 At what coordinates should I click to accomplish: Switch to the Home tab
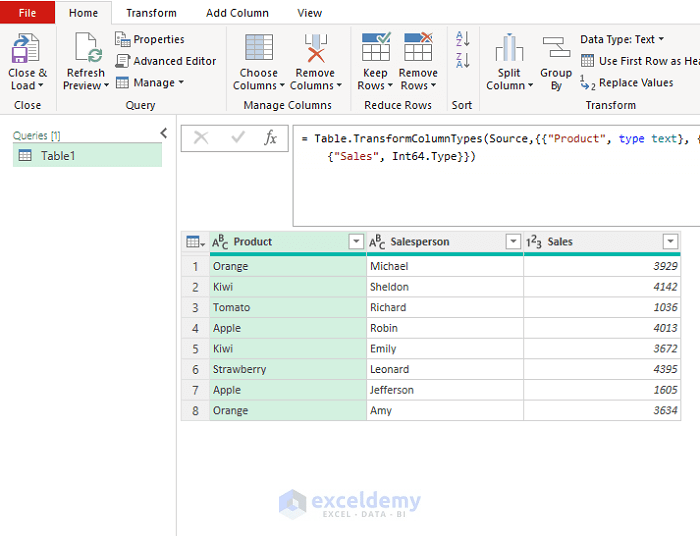pos(83,13)
